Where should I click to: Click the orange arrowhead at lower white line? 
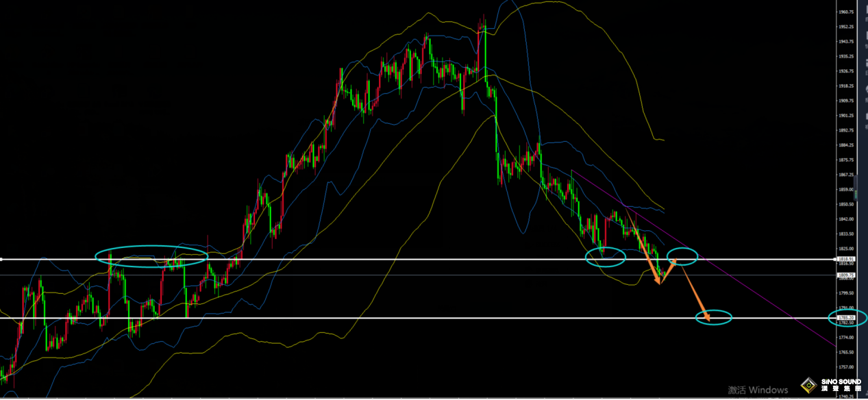point(708,317)
